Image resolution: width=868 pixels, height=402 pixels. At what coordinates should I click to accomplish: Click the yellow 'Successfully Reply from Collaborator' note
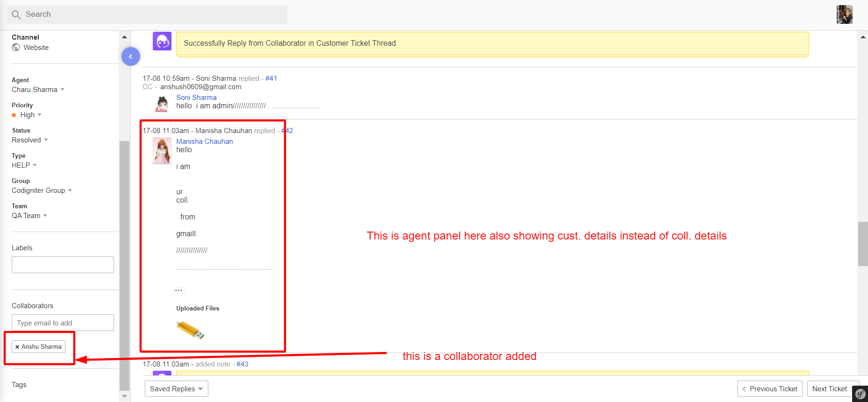[492, 43]
